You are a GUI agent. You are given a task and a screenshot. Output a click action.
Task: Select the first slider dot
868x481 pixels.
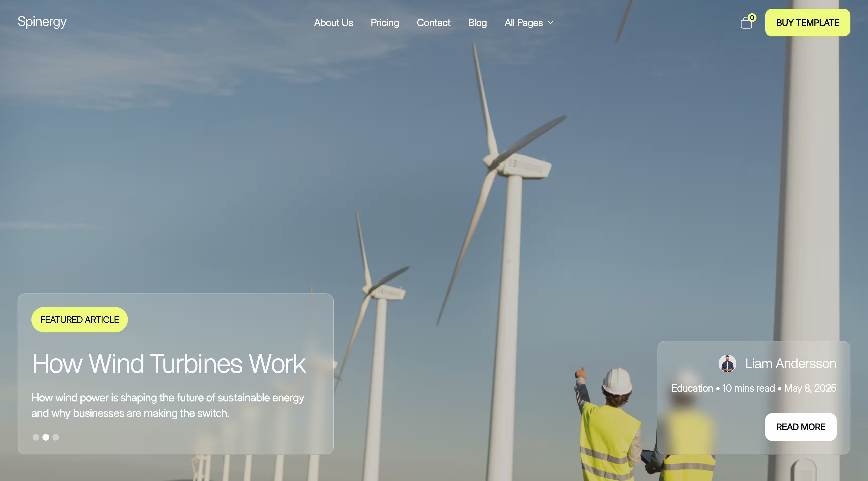[36, 437]
